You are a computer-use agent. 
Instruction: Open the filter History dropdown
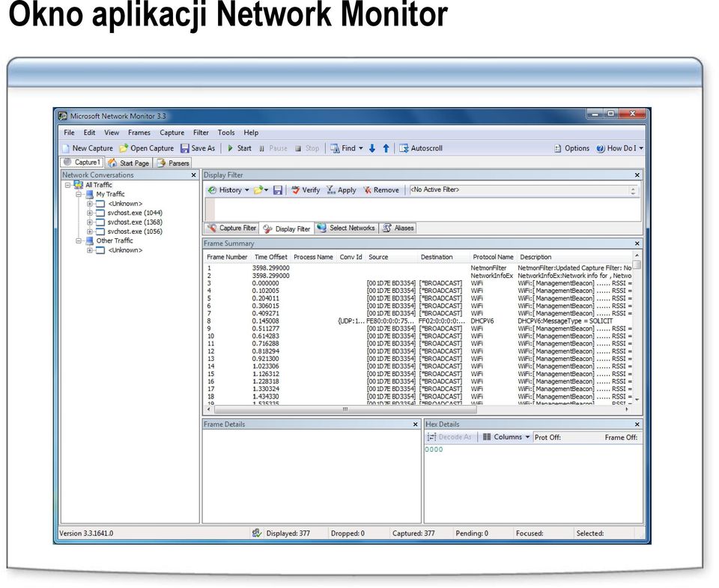(x=228, y=190)
